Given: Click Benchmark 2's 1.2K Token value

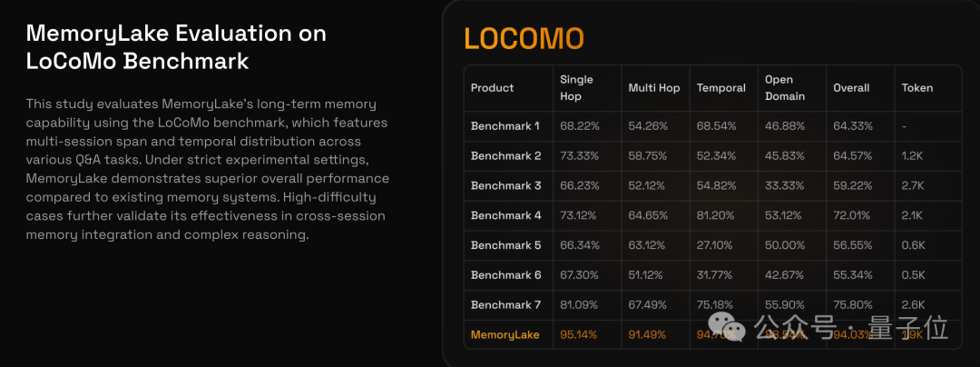Looking at the screenshot, I should pyautogui.click(x=912, y=156).
